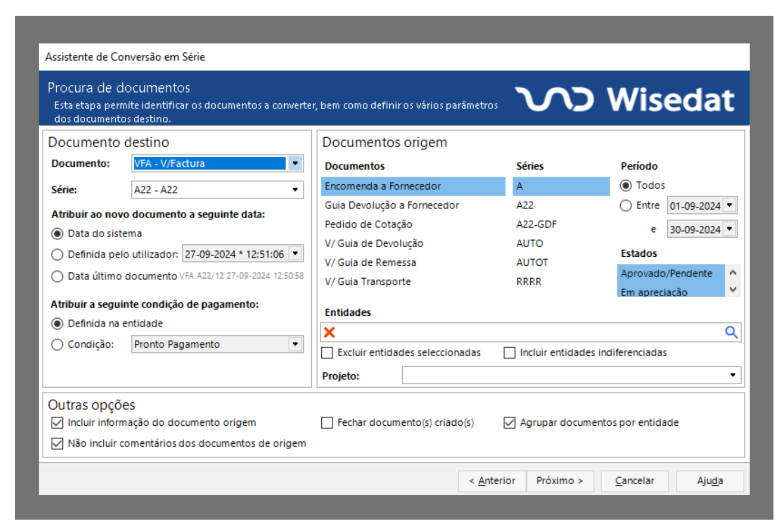Image resolution: width=783 pixels, height=532 pixels.
Task: Select 'Pedido de Cotação' in Documentos list
Action: (x=368, y=224)
